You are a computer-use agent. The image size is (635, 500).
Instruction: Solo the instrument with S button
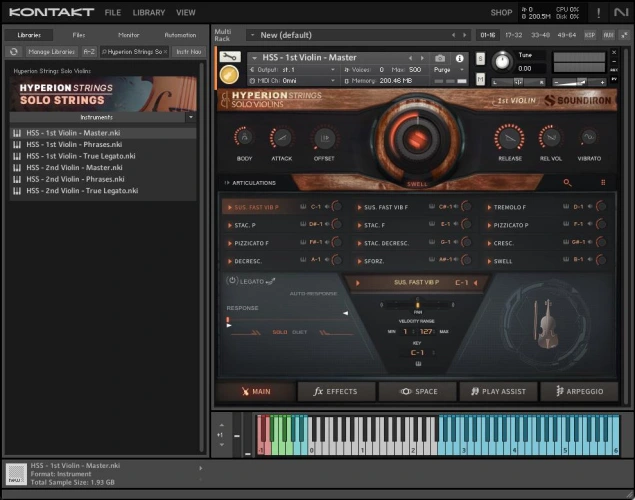click(481, 58)
